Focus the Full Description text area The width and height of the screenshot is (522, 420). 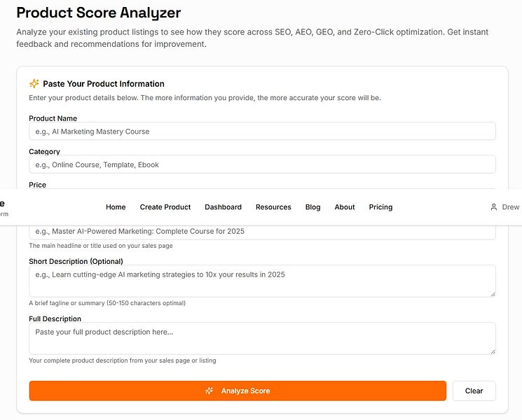[262, 338]
